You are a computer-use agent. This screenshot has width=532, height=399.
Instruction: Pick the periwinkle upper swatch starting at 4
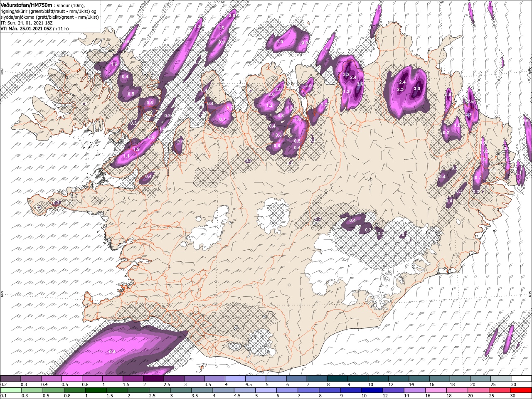(x=235, y=379)
